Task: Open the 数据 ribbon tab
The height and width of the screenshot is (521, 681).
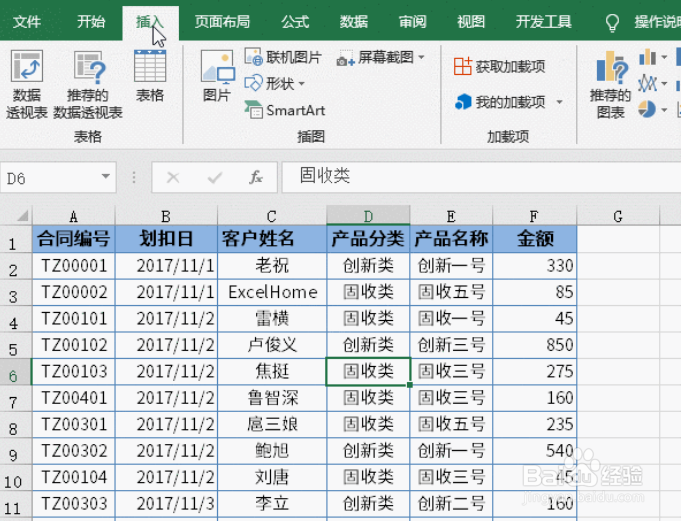Action: click(x=354, y=22)
